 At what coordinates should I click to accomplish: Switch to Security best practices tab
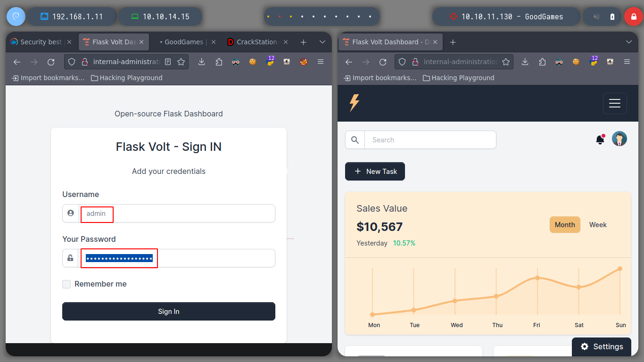coord(41,42)
